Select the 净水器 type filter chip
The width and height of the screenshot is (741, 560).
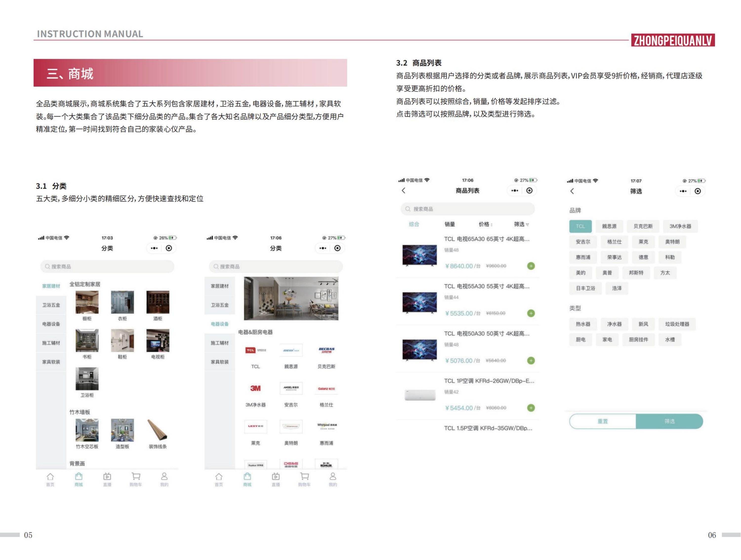614,324
